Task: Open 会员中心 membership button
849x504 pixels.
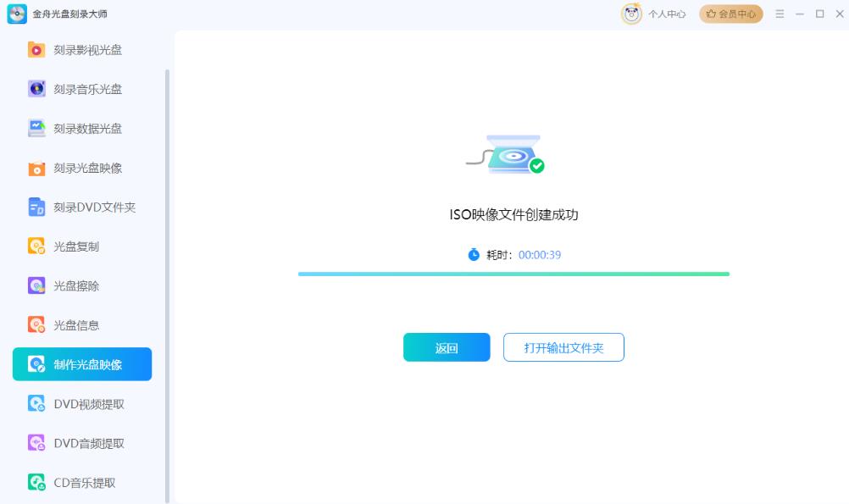Action: pyautogui.click(x=731, y=14)
